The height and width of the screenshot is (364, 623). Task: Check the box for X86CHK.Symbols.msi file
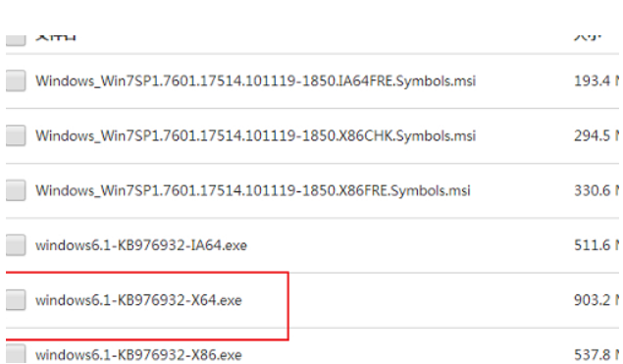(16, 135)
